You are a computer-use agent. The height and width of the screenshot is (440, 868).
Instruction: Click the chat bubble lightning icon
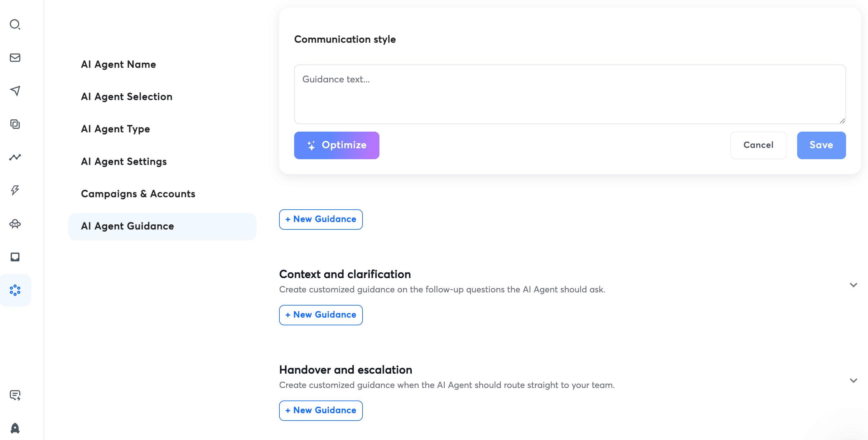click(15, 395)
